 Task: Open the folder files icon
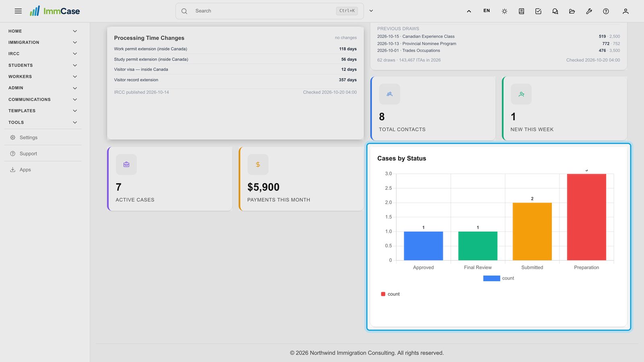572,11
